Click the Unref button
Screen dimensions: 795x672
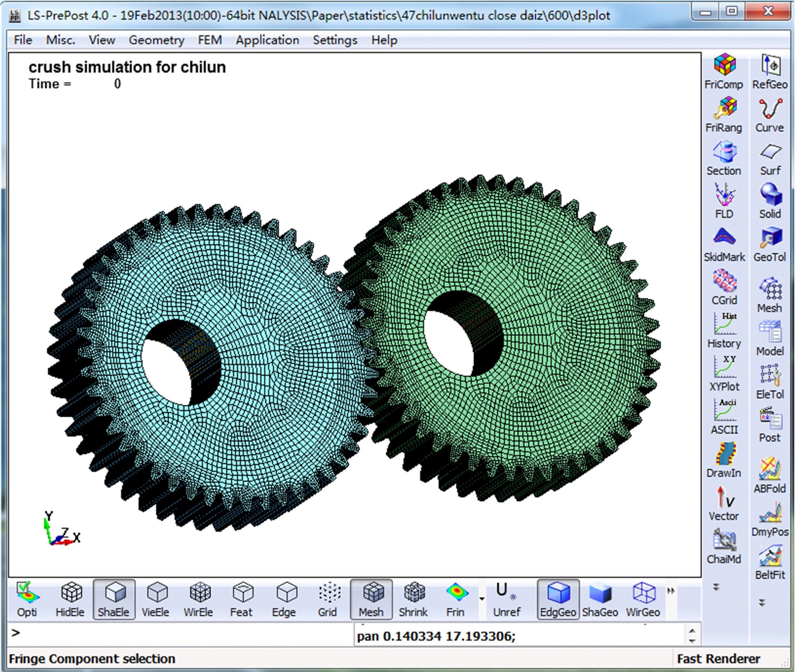[x=506, y=599]
